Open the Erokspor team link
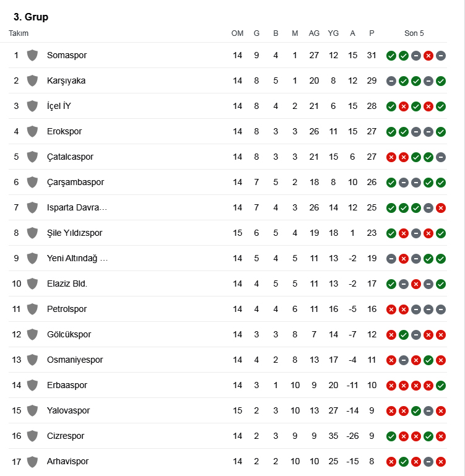Viewport: 465px width, 476px height. (64, 131)
